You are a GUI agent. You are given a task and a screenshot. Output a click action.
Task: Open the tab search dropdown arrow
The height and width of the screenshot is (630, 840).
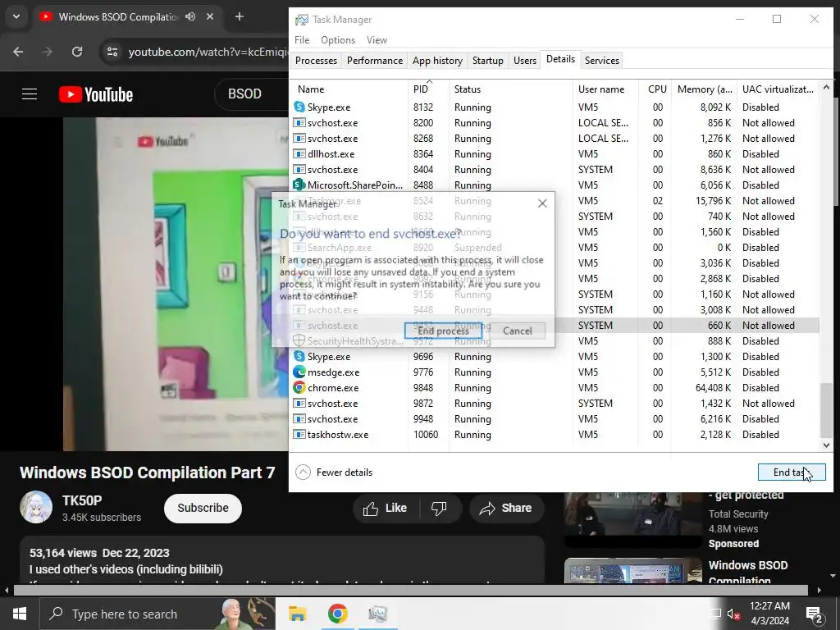[16, 16]
